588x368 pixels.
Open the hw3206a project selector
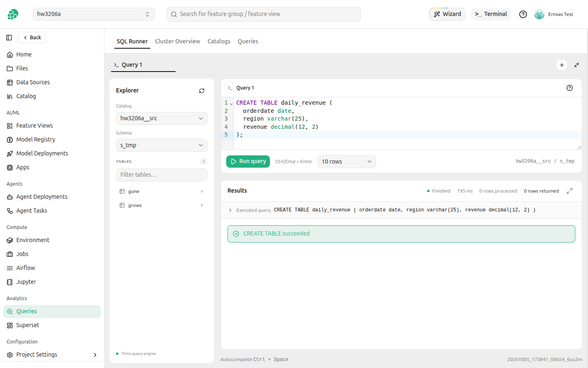coord(94,14)
